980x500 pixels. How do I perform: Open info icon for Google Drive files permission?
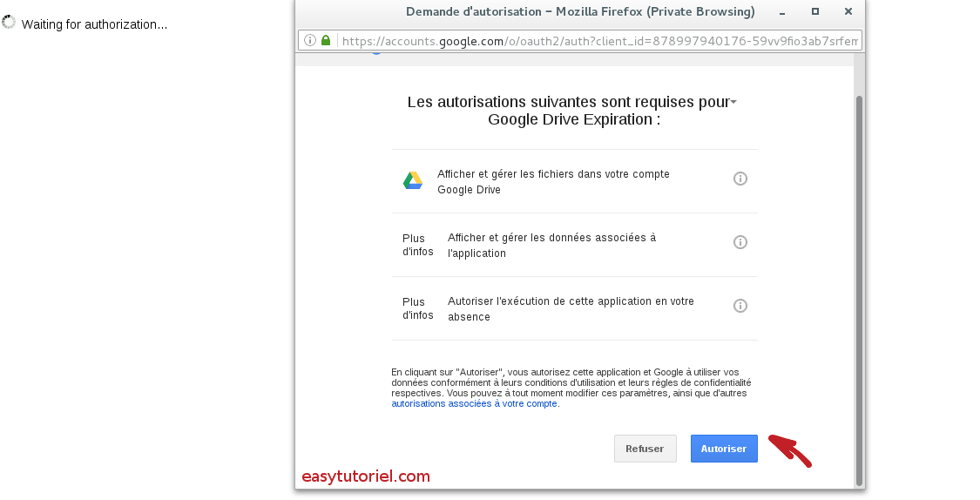(740, 179)
